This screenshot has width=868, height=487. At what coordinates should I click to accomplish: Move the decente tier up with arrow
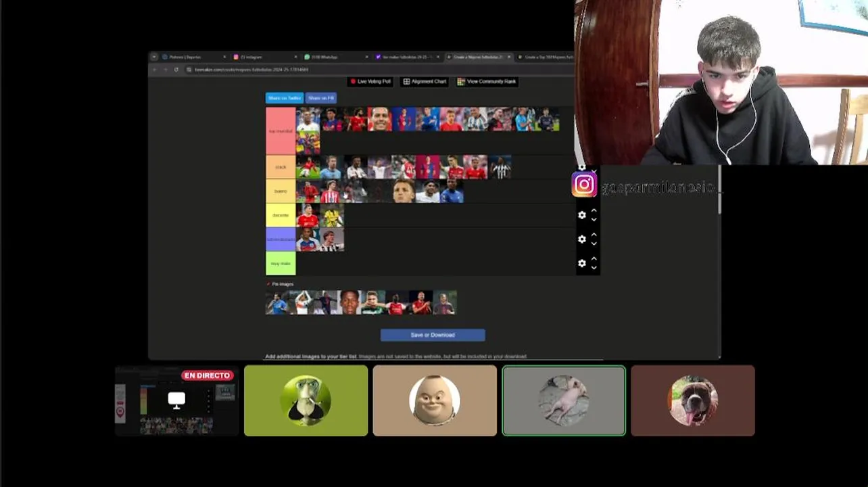[x=594, y=211]
